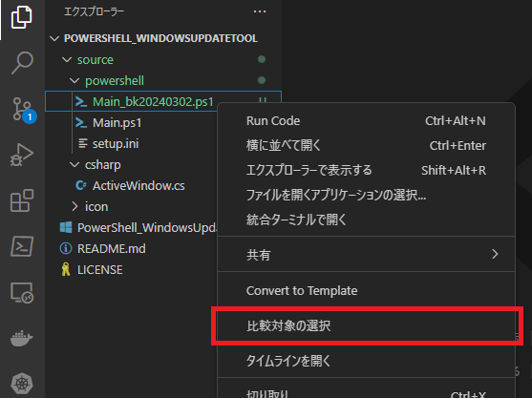This screenshot has height=398, width=532.
Task: Open the Docker view icon
Action: coord(21,338)
